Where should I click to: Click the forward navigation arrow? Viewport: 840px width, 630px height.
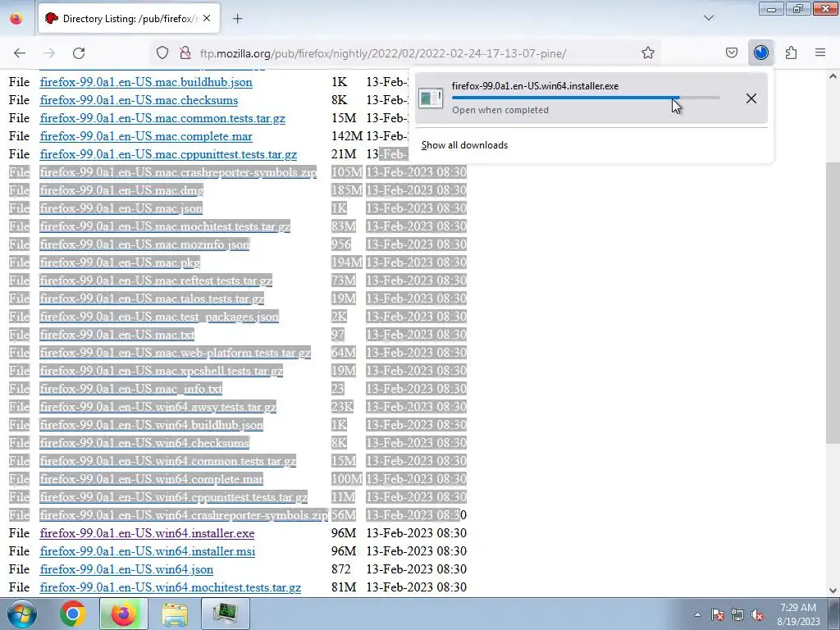[x=49, y=52]
